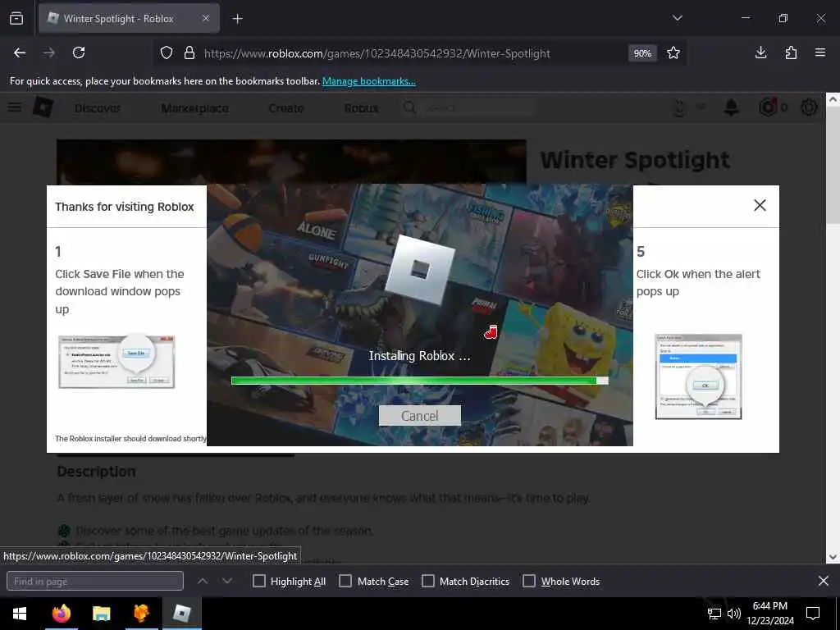
Task: Open the Firefox hamburger application menu
Action: point(820,52)
